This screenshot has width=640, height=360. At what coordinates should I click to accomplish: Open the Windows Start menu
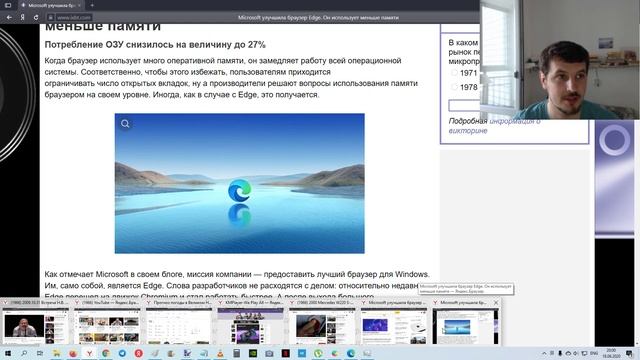[8, 353]
